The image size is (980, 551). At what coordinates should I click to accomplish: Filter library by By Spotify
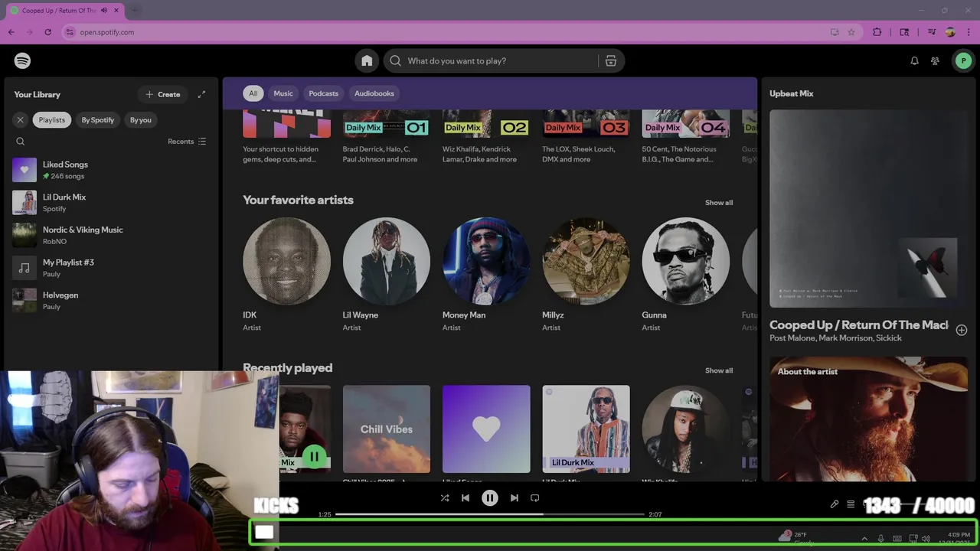[x=98, y=119]
